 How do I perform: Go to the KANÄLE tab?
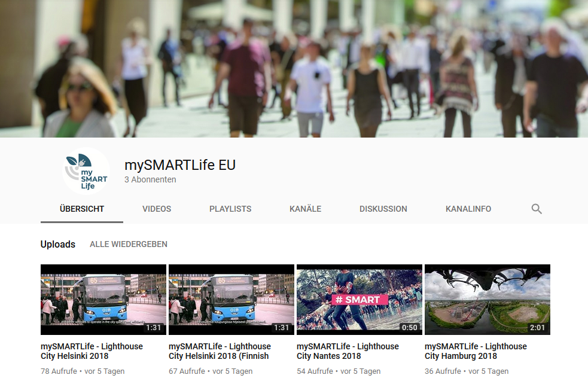305,209
